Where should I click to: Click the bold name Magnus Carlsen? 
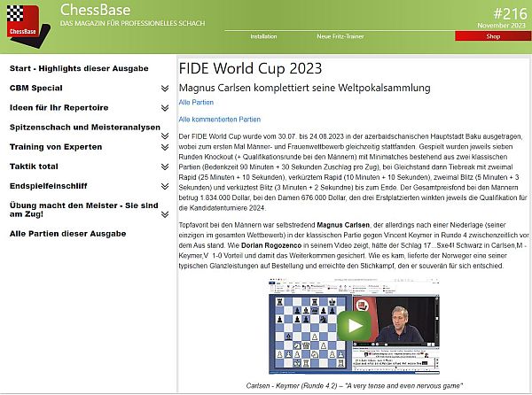(x=343, y=225)
